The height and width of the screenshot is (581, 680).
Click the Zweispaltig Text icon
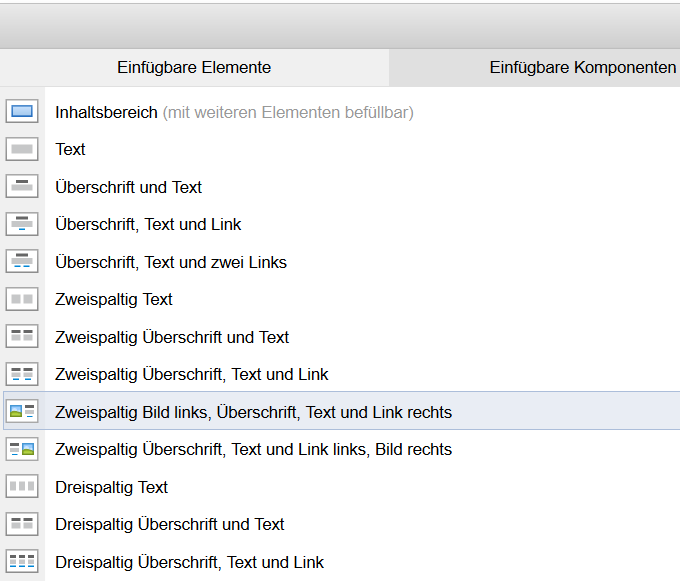(x=22, y=299)
